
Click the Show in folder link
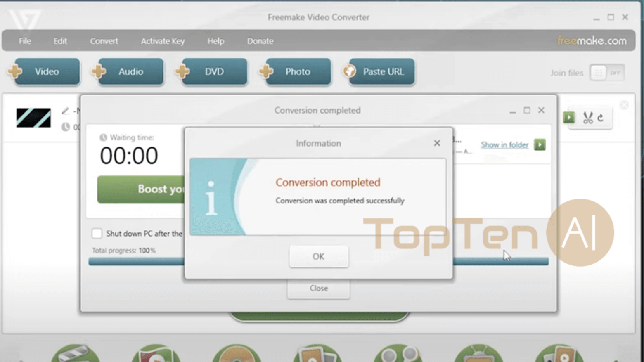coord(504,145)
